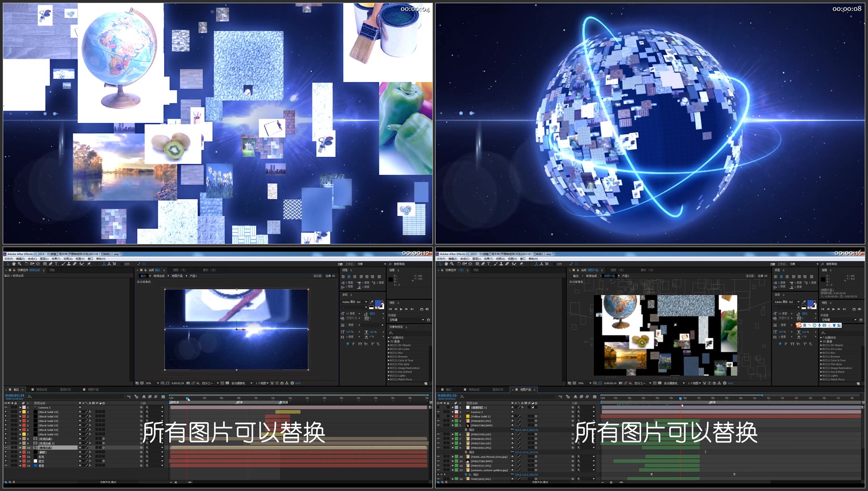Click the current time 0:00:05:16 display

447,395
